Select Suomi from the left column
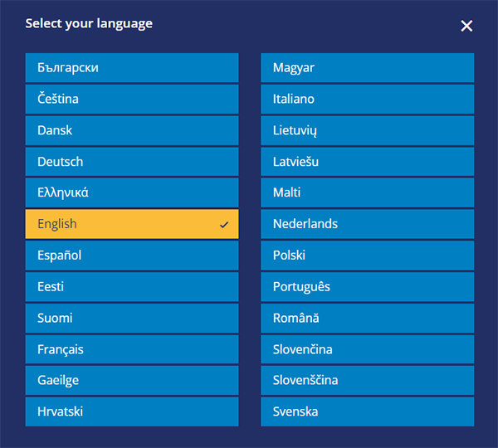This screenshot has height=448, width=498. point(131,318)
